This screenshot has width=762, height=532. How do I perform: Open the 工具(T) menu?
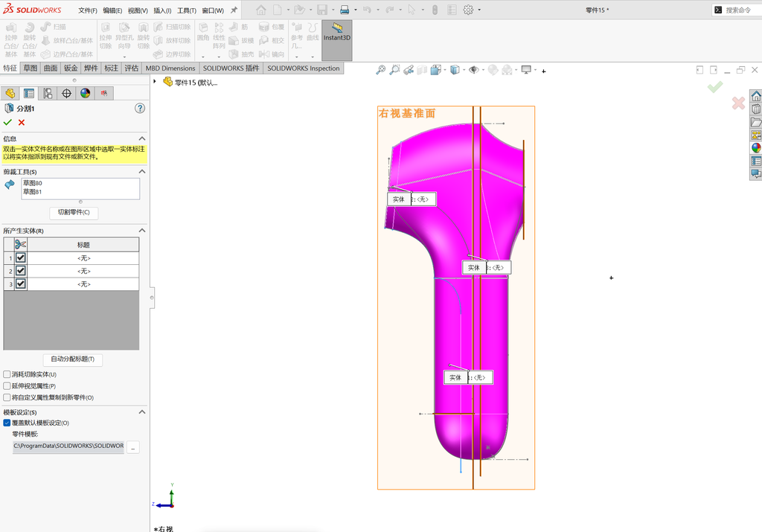tap(187, 10)
